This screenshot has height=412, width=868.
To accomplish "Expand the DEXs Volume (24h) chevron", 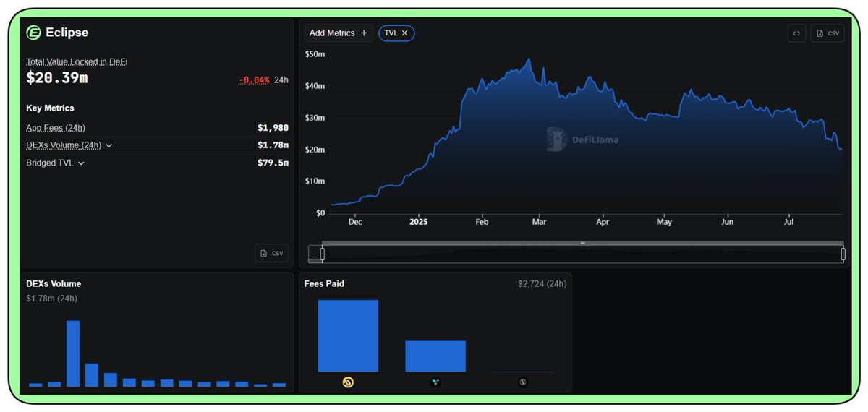I will [x=109, y=145].
